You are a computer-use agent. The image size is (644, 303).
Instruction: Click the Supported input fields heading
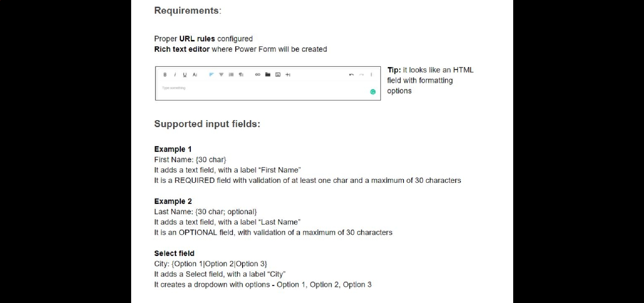click(207, 124)
